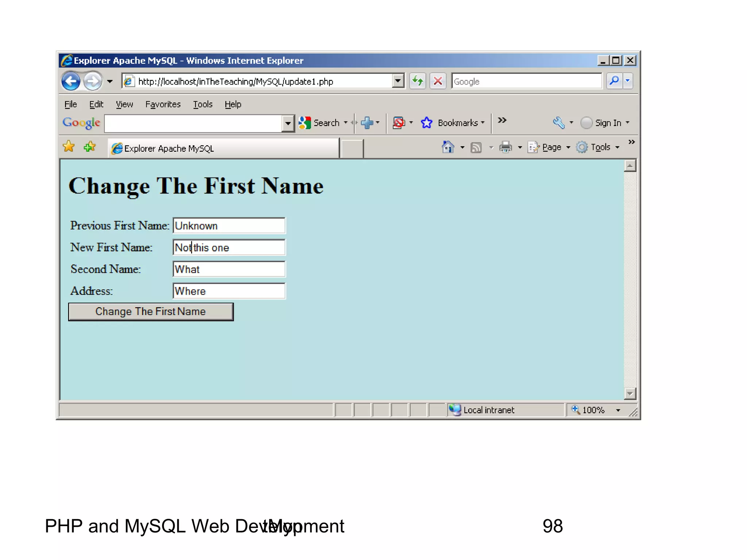The height and width of the screenshot is (560, 747).
Task: Open the 100% zoom dropdown arrow
Action: pos(618,411)
